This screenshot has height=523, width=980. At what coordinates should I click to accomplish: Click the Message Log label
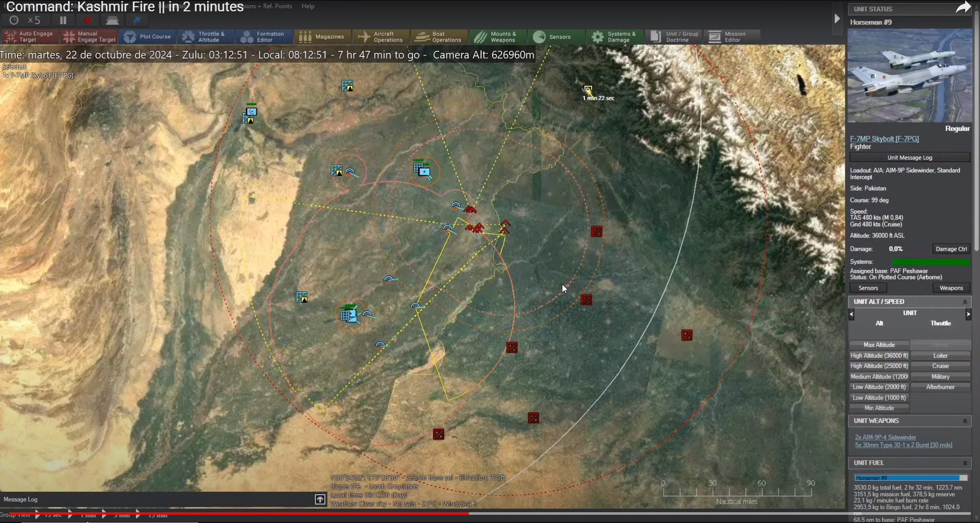(21, 499)
